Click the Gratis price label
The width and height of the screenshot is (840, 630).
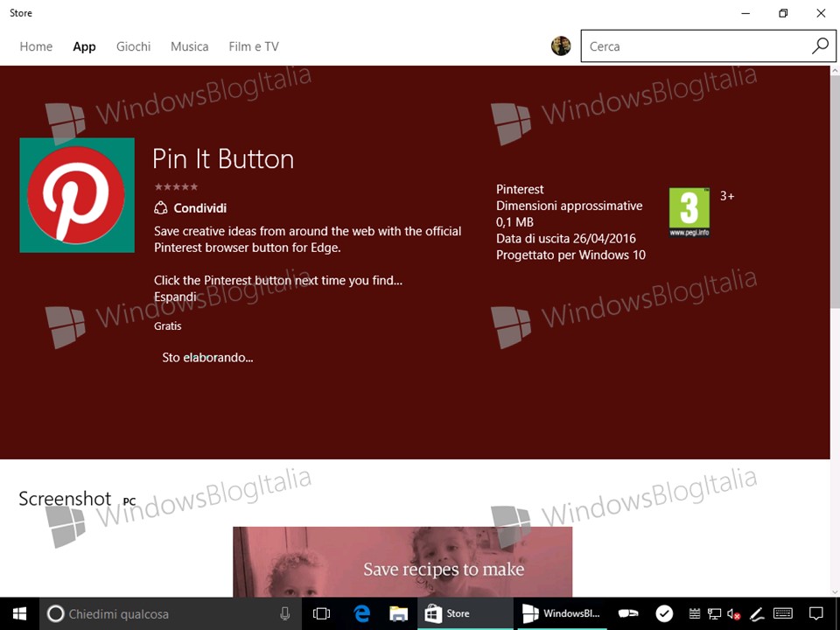coord(168,325)
